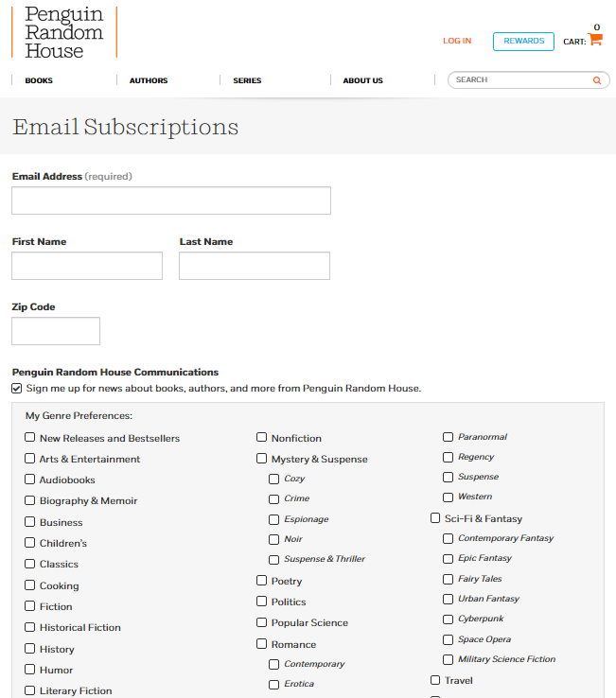Check the Politics checkbox

(x=261, y=601)
